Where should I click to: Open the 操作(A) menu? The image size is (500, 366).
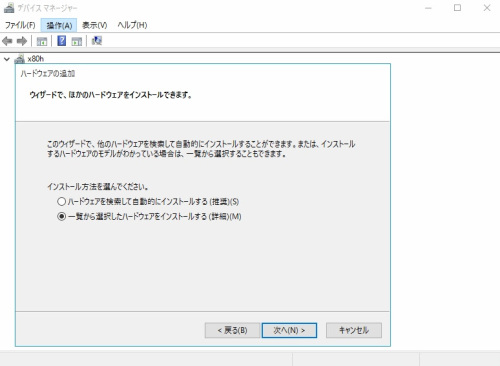tap(59, 25)
